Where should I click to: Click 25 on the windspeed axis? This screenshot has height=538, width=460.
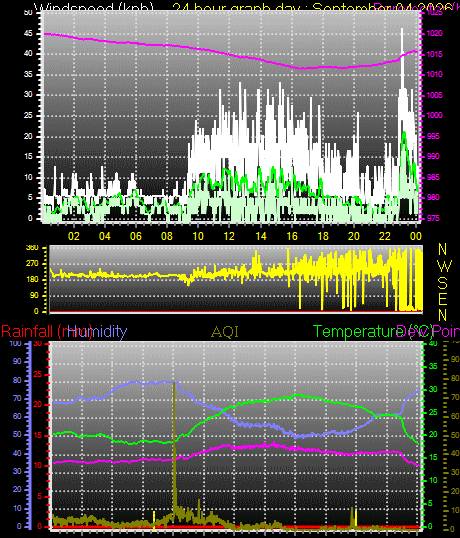pos(28,115)
